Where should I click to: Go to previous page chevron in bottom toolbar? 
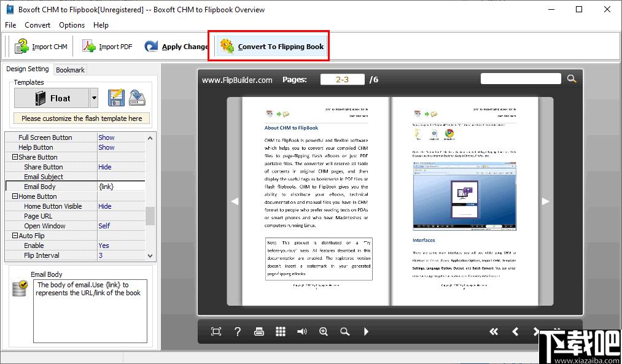tap(515, 331)
